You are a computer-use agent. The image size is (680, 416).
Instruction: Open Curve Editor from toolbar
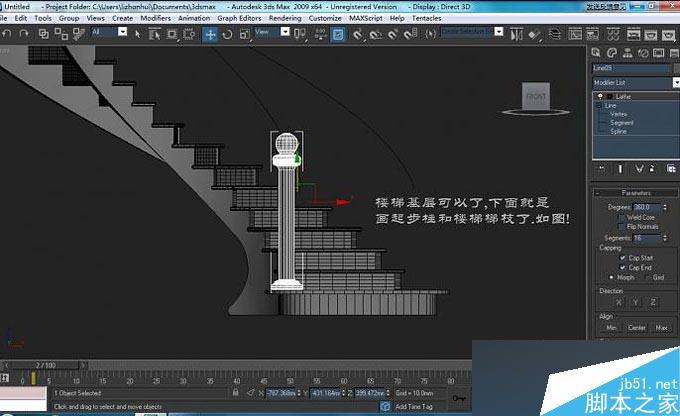pyautogui.click(x=575, y=34)
